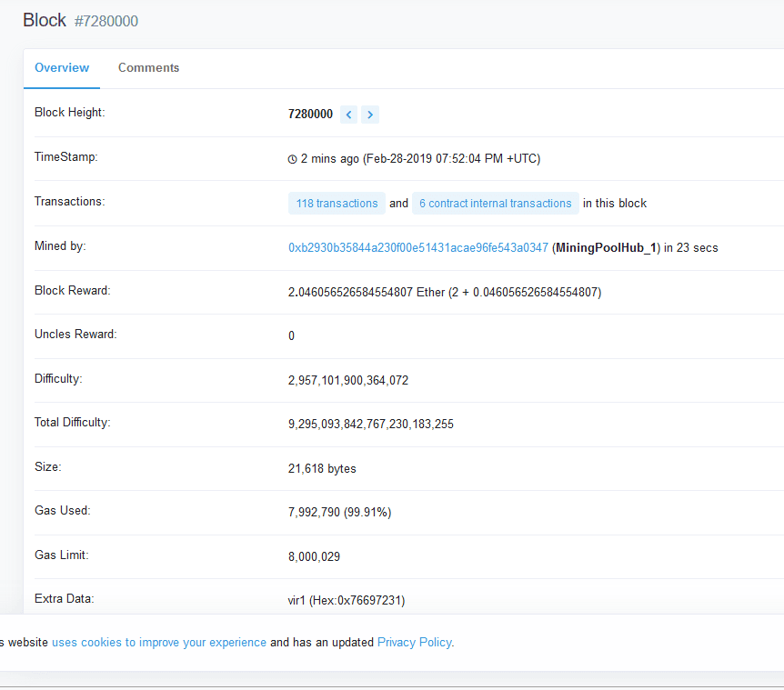Click the Gas Limit value 8,000,029
Image resolution: width=784 pixels, height=690 pixels.
tap(314, 556)
